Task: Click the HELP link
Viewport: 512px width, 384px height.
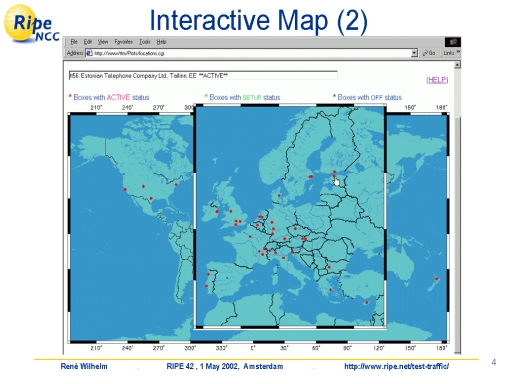Action: 437,80
